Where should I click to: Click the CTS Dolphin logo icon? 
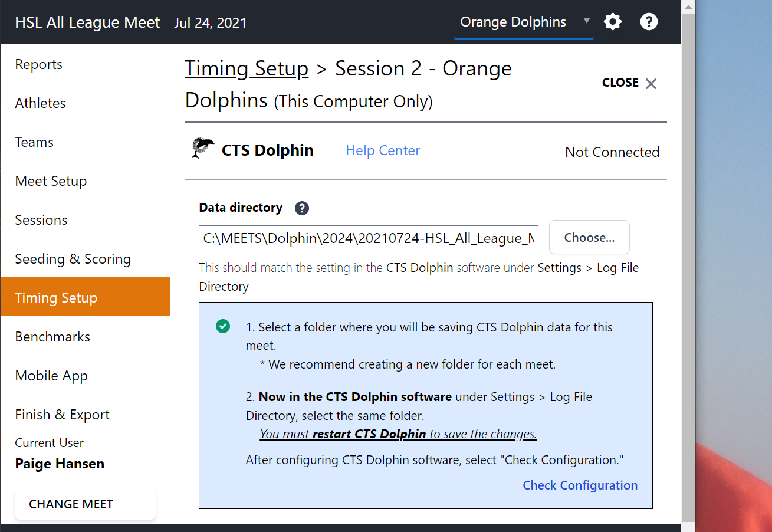203,149
